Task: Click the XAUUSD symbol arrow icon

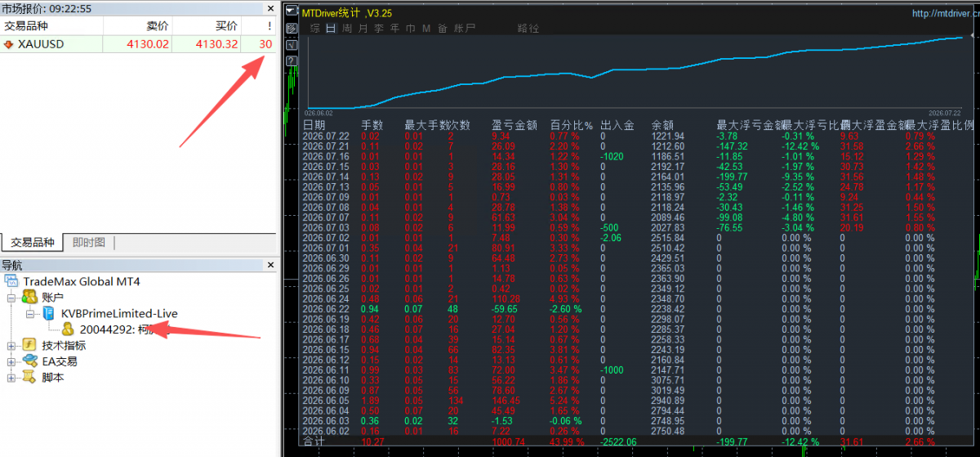Action: (x=8, y=43)
